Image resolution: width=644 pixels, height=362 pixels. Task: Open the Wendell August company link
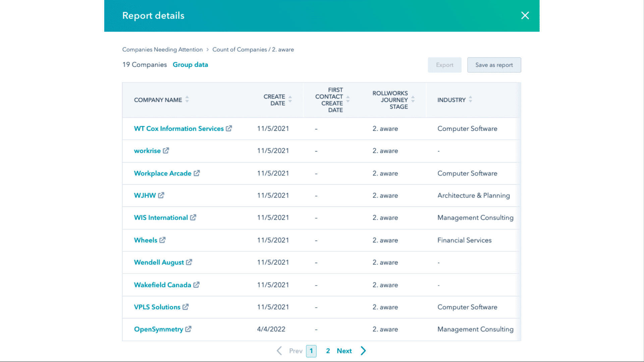pyautogui.click(x=159, y=262)
